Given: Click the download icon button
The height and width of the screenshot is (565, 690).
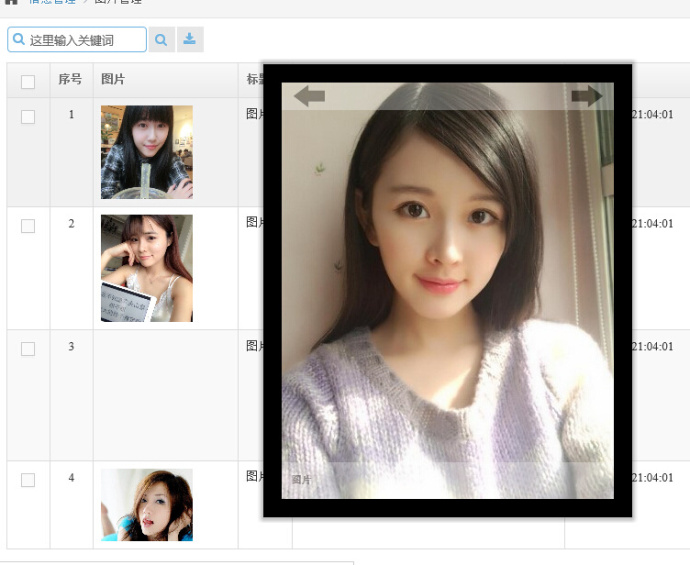Looking at the screenshot, I should tap(190, 40).
